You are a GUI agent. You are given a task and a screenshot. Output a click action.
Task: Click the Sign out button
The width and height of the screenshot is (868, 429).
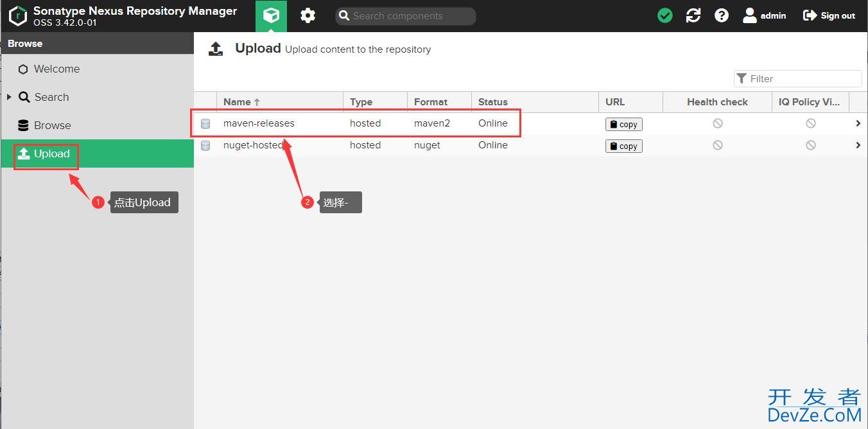click(829, 15)
